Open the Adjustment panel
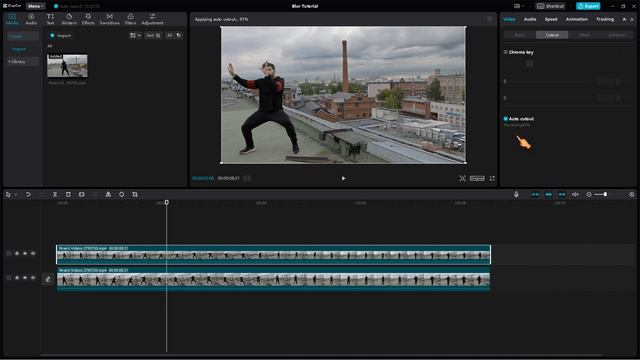This screenshot has width=640, height=360. [152, 19]
